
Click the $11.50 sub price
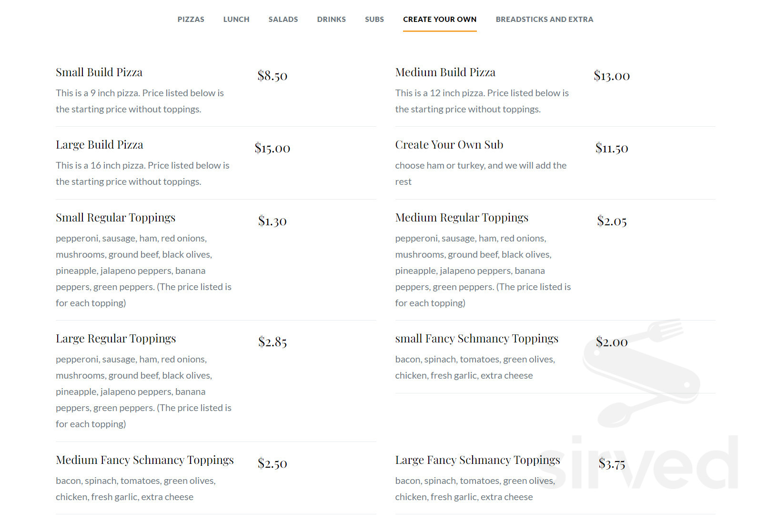(x=612, y=148)
